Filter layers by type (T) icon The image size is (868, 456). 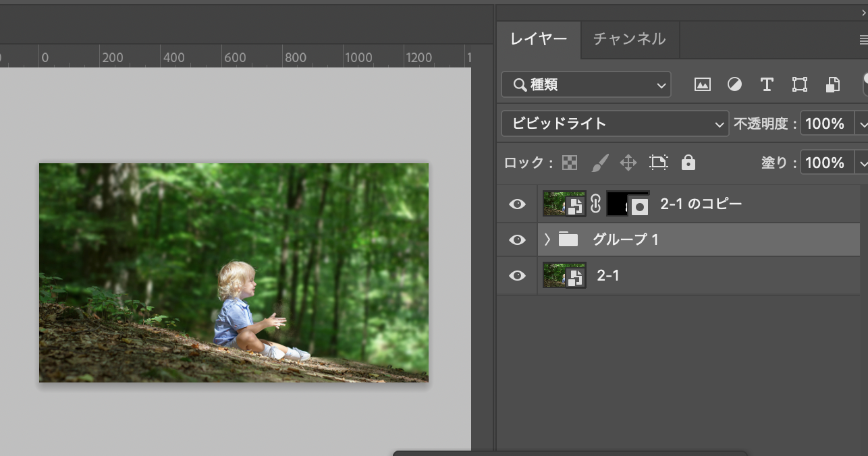[x=767, y=84]
